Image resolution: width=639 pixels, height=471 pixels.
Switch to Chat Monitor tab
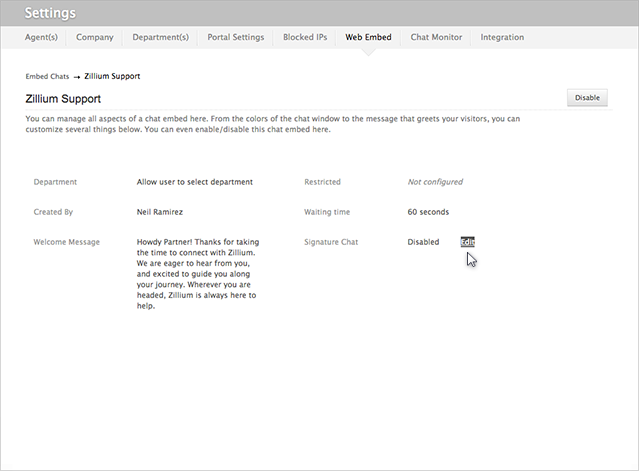(x=436, y=37)
